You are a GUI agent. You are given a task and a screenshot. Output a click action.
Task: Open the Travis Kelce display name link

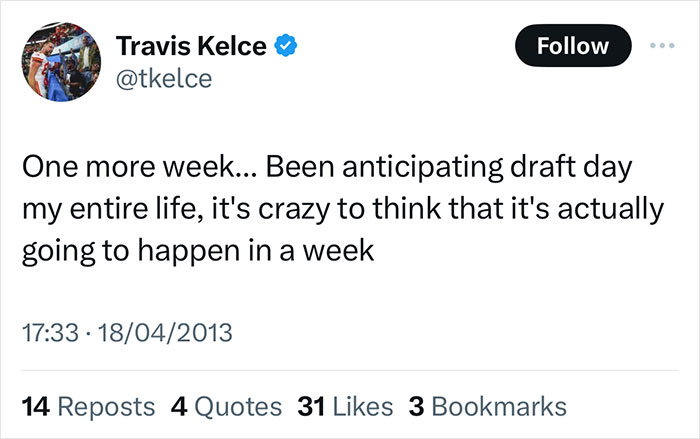(193, 46)
